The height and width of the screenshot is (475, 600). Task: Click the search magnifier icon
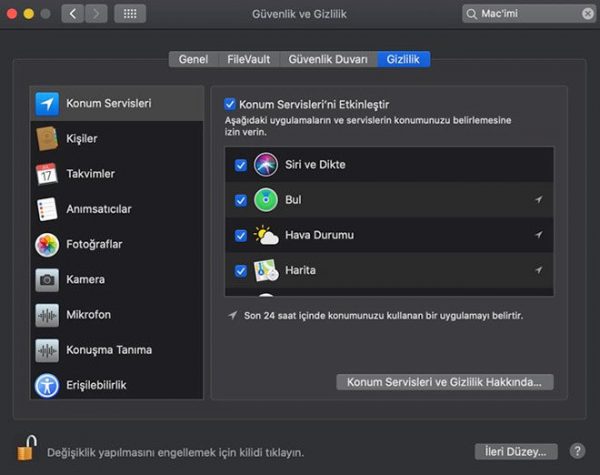pyautogui.click(x=471, y=14)
